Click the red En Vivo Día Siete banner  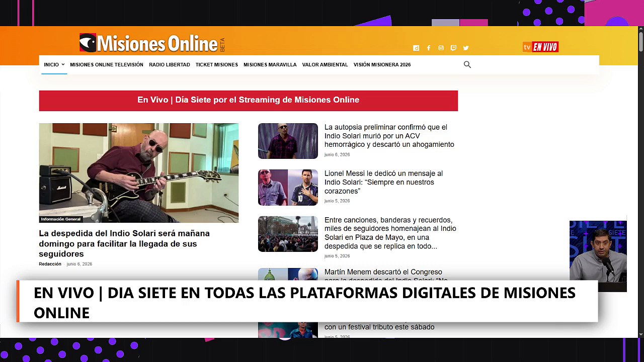pos(249,101)
